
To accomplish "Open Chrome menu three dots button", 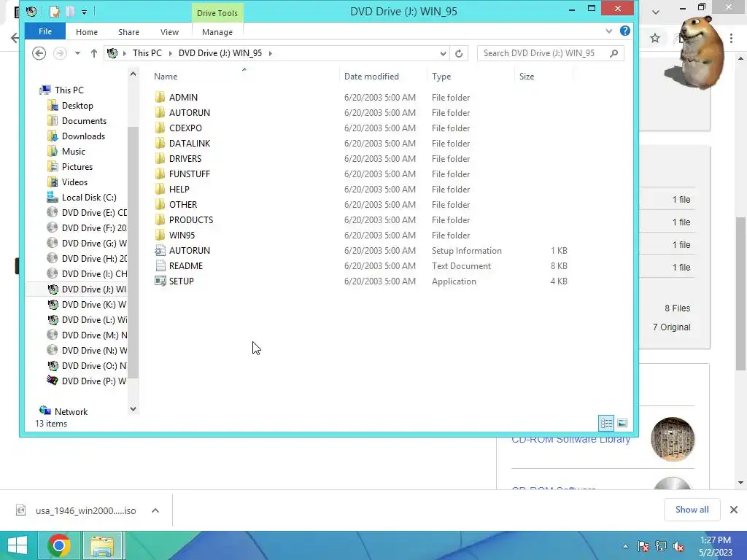I will click(731, 38).
